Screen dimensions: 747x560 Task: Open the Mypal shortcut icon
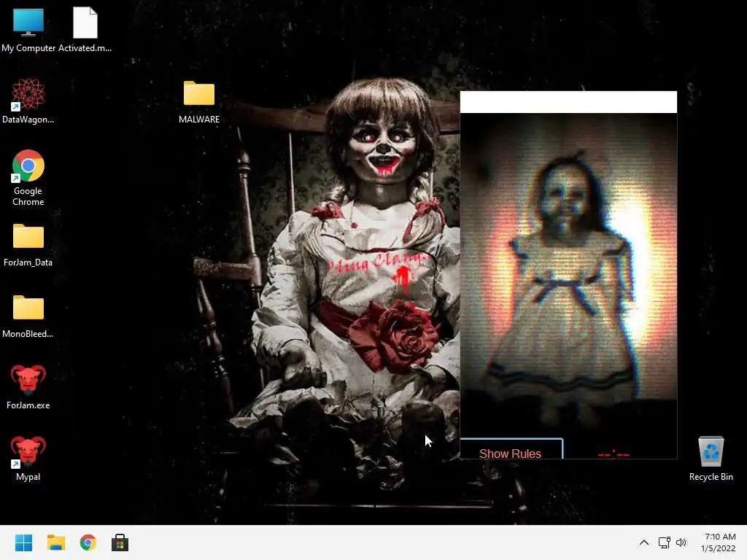point(28,458)
